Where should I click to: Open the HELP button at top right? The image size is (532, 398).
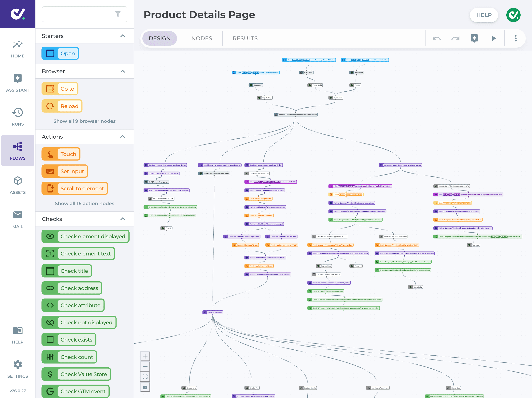coord(484,15)
